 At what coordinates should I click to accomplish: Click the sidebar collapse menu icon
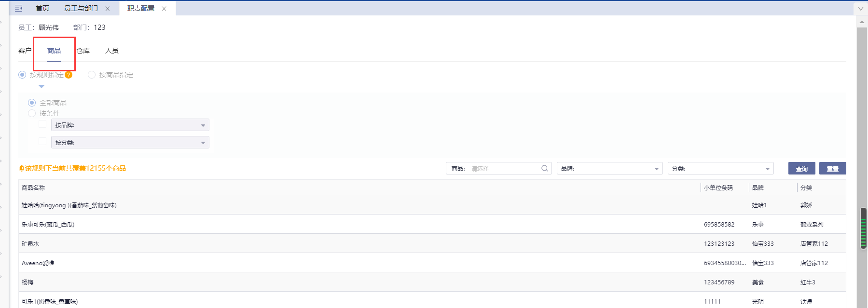[x=18, y=8]
